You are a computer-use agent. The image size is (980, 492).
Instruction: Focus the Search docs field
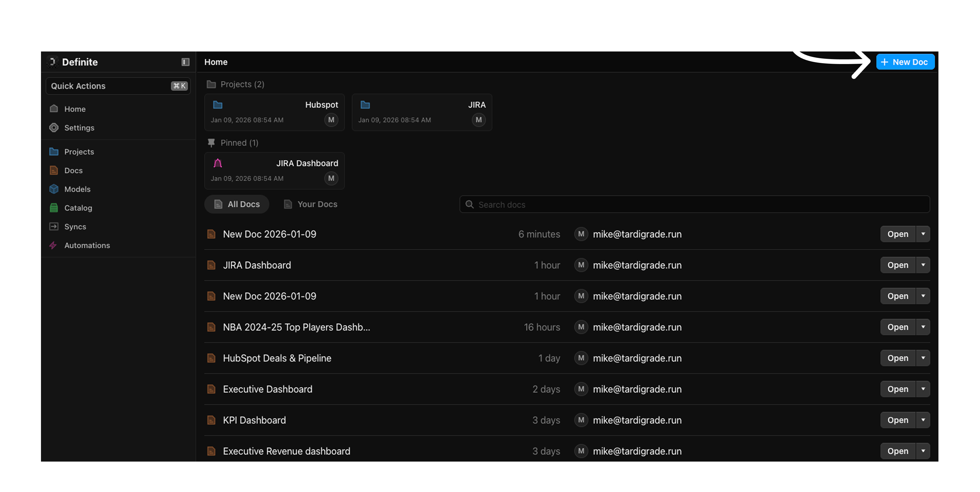pos(694,204)
